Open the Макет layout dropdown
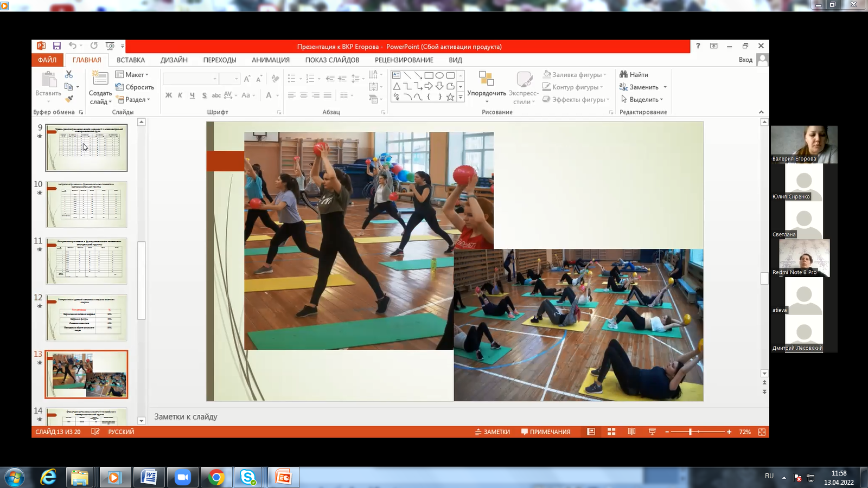Image resolution: width=868 pixels, height=488 pixels. (x=132, y=74)
